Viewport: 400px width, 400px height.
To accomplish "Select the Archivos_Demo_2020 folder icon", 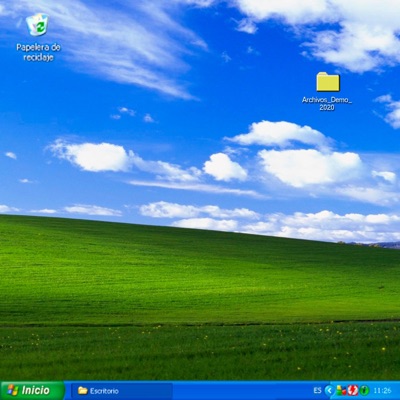I will tap(328, 82).
